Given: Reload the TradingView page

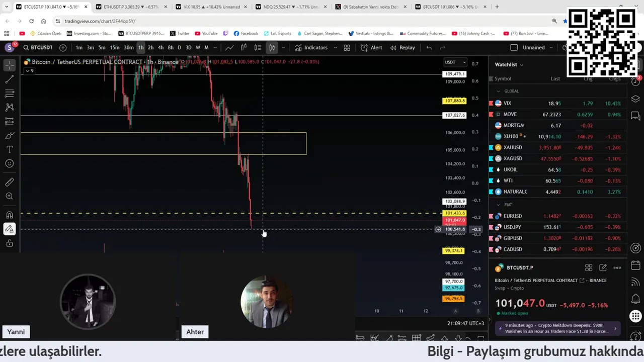Looking at the screenshot, I should [31, 21].
